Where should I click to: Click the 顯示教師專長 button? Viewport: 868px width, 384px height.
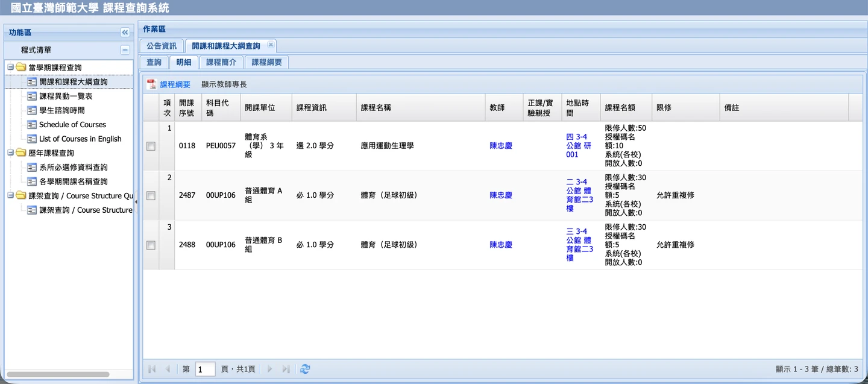click(224, 84)
